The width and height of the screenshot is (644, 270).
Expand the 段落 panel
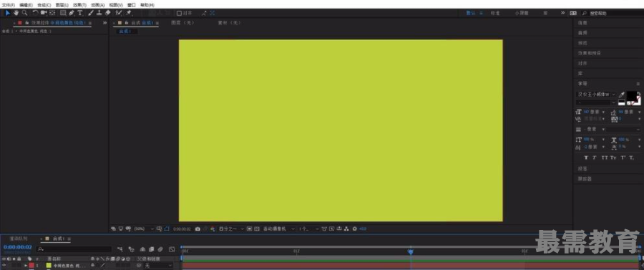coord(582,168)
